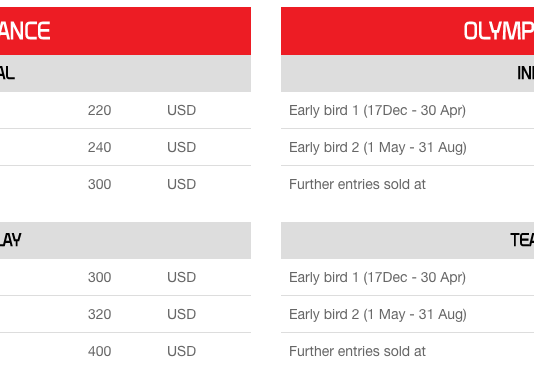Click the 320 relay price value
Viewport: 534px width, 376px height.
tap(99, 314)
